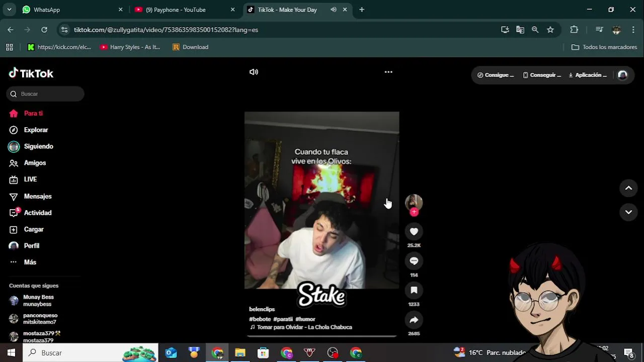This screenshot has width=644, height=362.
Task: Focus the TikTok Buscar search field
Action: (x=45, y=94)
